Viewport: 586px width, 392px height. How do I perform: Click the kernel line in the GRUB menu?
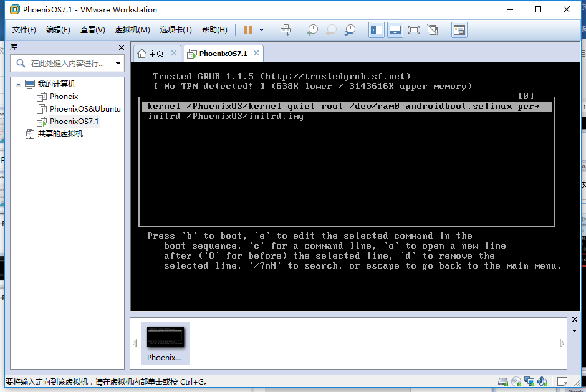click(x=347, y=107)
